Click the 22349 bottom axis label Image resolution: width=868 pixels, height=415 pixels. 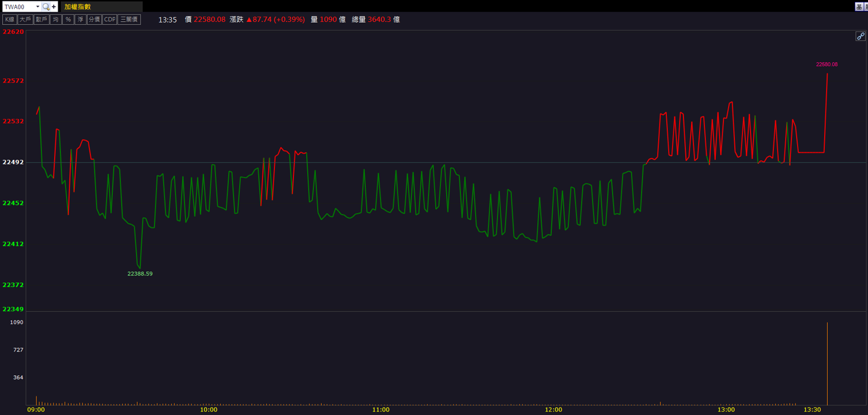(x=13, y=310)
